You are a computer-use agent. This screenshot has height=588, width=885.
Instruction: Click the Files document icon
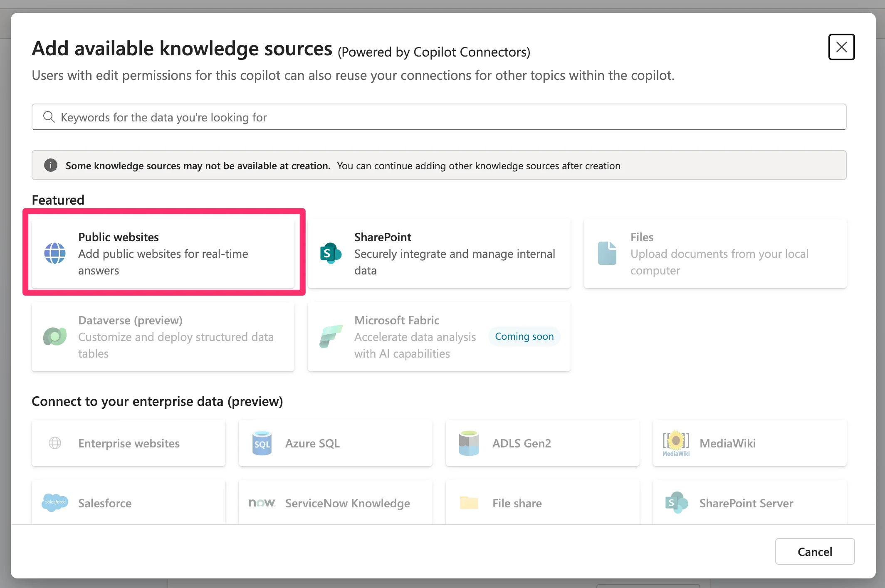[607, 253]
